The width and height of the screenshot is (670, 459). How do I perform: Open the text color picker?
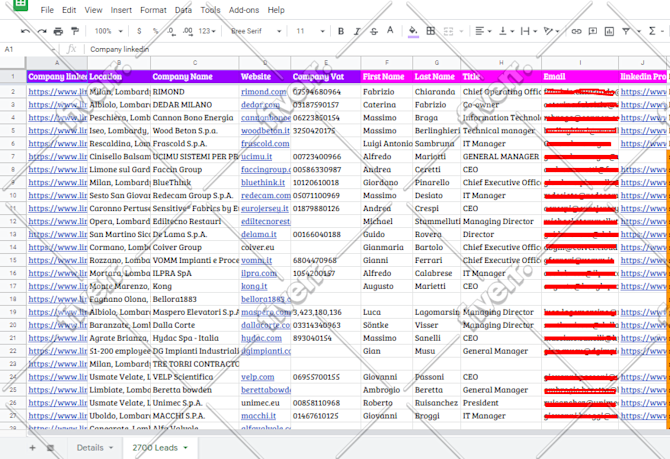tap(390, 31)
